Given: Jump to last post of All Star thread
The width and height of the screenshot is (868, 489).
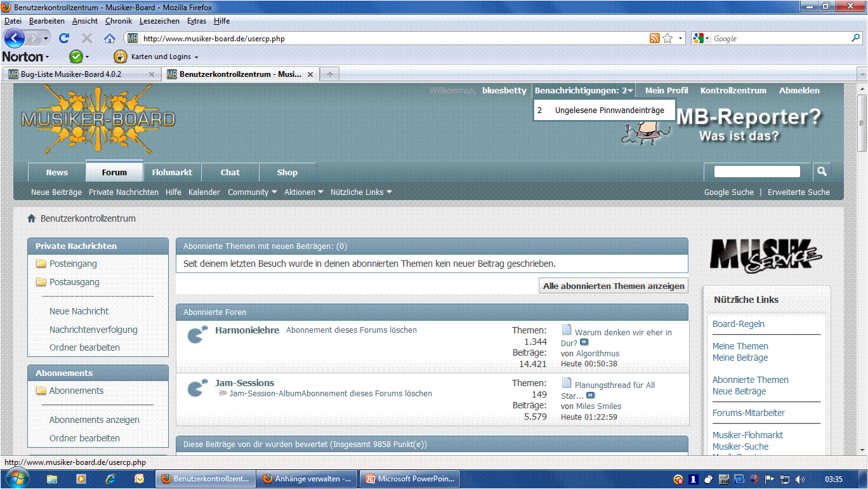Looking at the screenshot, I should pos(591,396).
